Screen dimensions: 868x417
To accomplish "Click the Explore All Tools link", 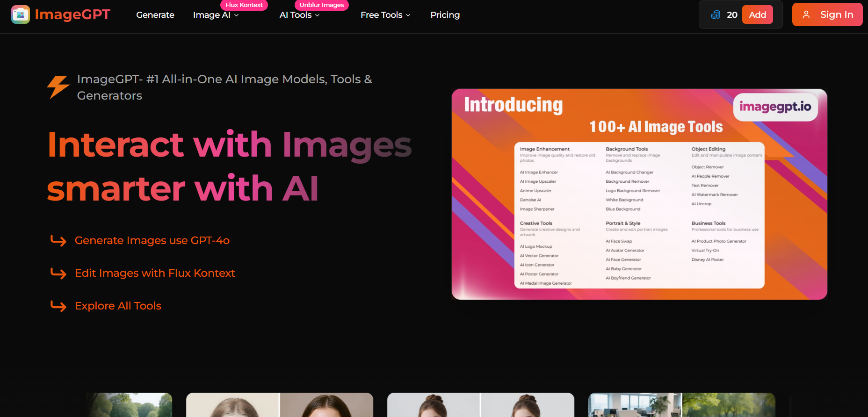I will pos(118,306).
